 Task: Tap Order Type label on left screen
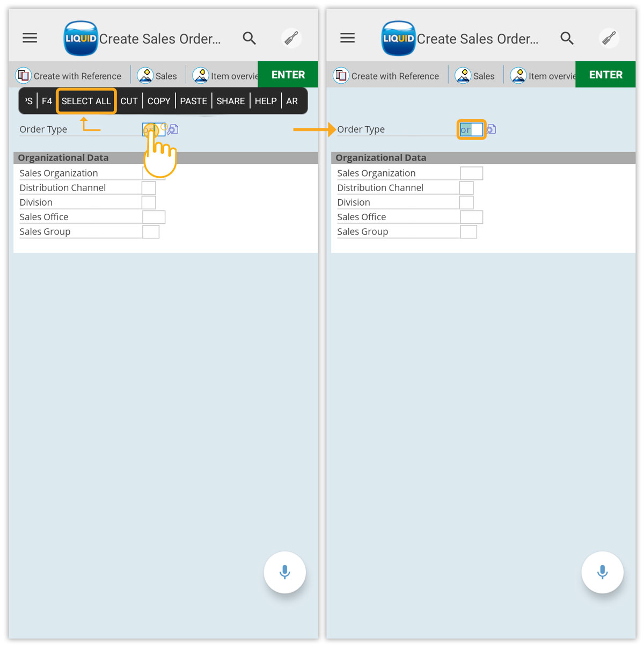(43, 129)
